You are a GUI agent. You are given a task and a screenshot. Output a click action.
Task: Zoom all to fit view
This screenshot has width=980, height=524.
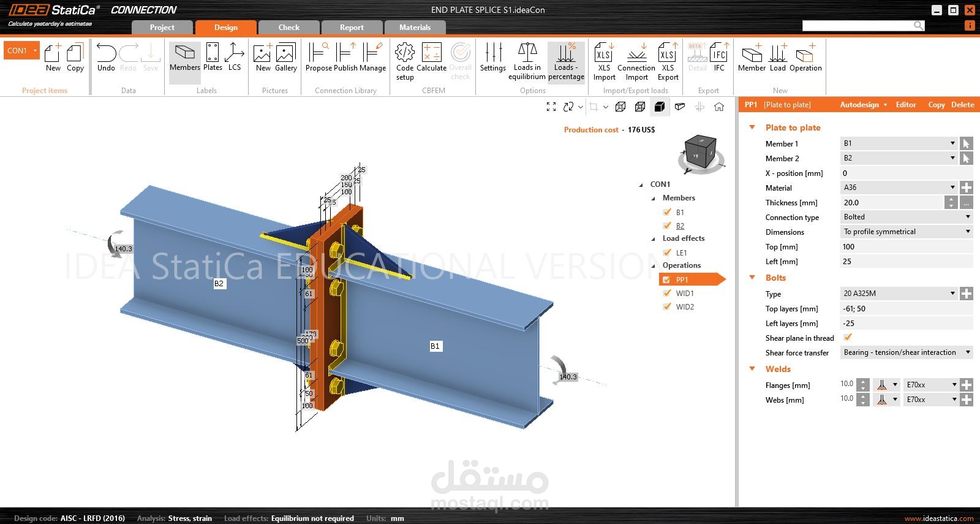pyautogui.click(x=551, y=107)
